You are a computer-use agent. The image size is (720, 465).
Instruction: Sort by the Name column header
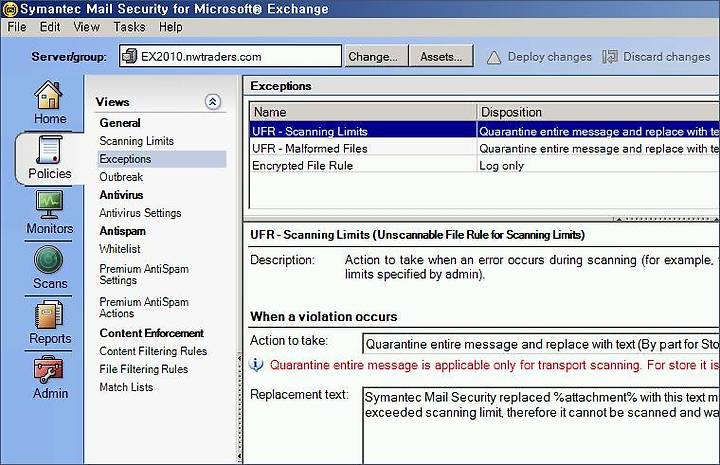[x=363, y=112]
